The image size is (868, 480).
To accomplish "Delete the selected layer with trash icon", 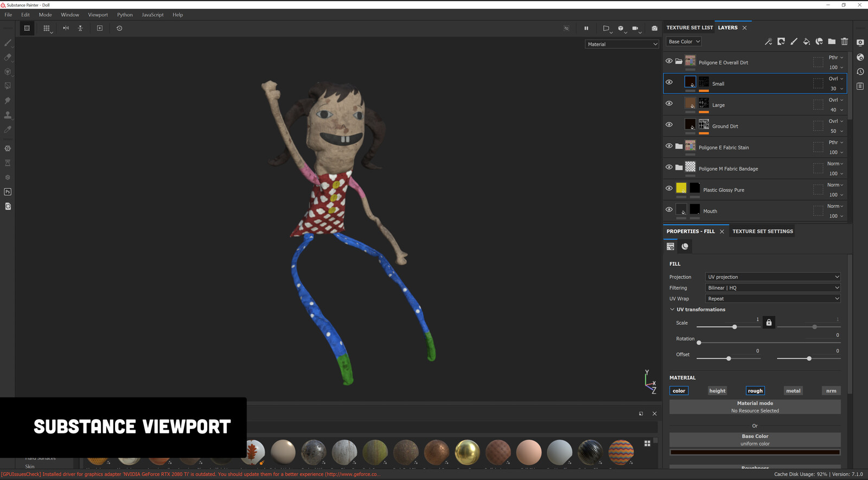I will pyautogui.click(x=844, y=41).
